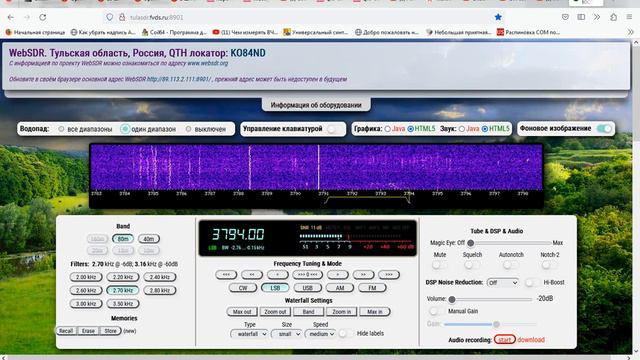The height and width of the screenshot is (360, 640).
Task: Expand the bookmarks toolbar overflow chevron
Action: (x=631, y=32)
